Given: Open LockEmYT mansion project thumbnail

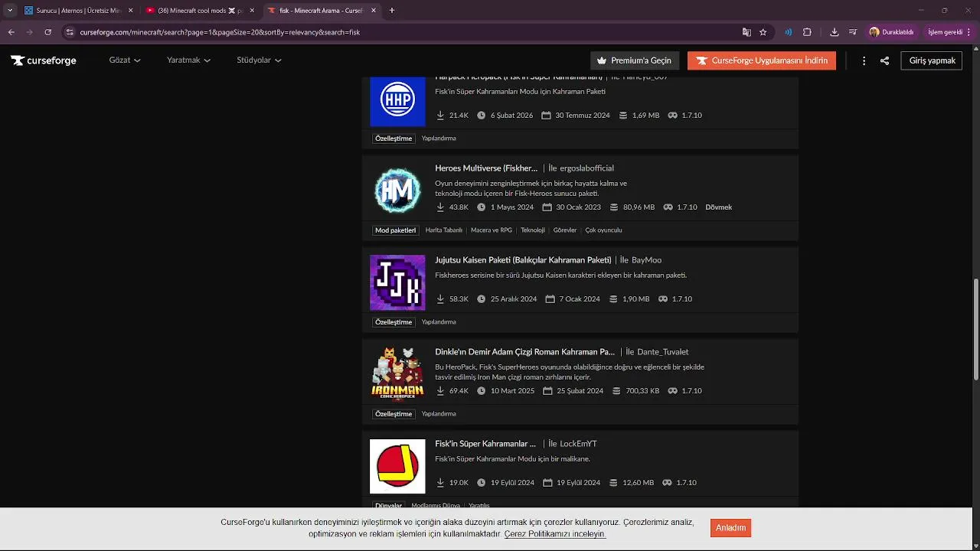Looking at the screenshot, I should (397, 466).
